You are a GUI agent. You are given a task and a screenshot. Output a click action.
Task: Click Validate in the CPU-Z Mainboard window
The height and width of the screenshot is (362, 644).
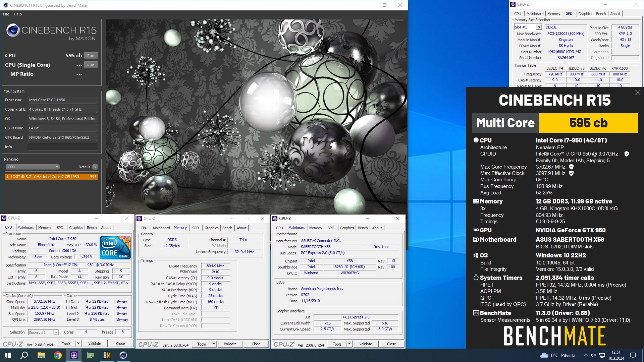(366, 344)
